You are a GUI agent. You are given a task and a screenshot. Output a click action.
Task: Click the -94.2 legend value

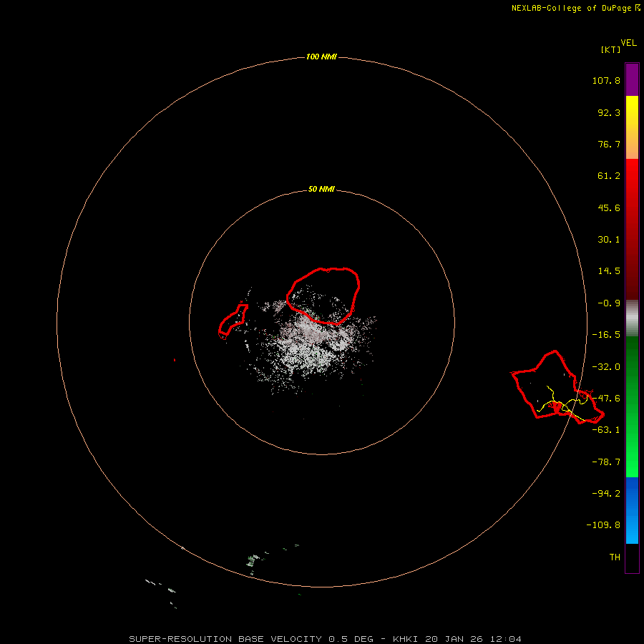coord(606,493)
